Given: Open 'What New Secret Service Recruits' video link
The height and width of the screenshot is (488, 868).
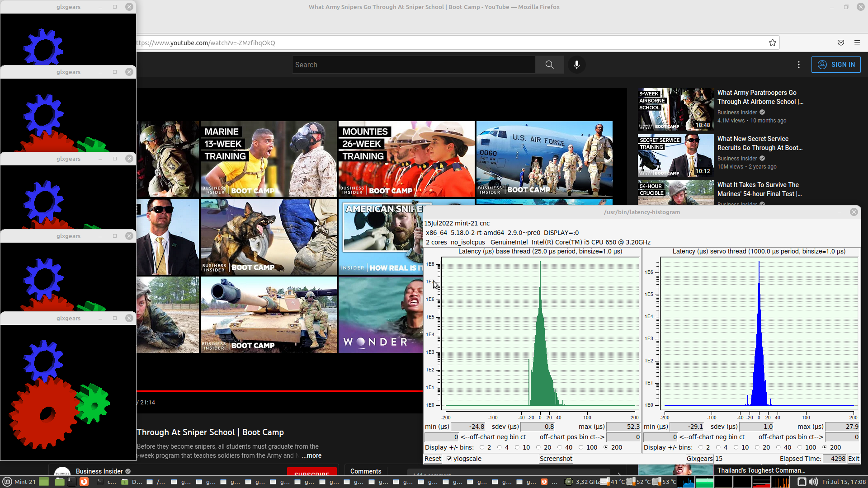Looking at the screenshot, I should pyautogui.click(x=759, y=143).
